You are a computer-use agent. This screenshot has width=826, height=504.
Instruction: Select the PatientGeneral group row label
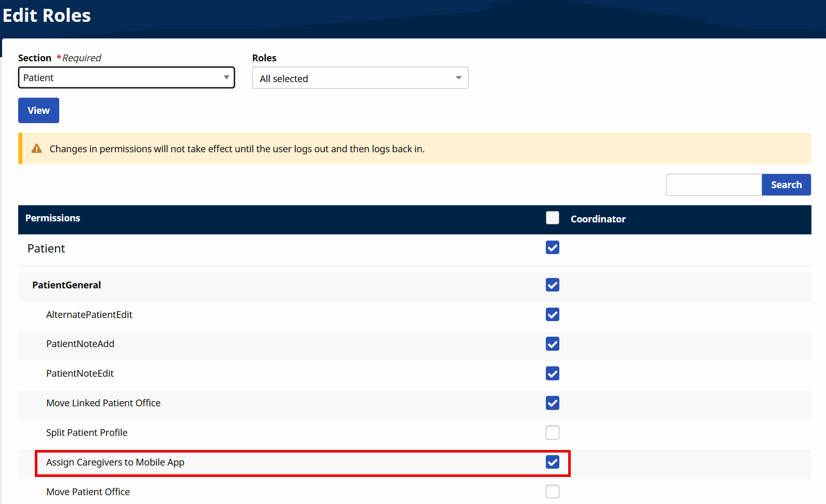tap(67, 285)
